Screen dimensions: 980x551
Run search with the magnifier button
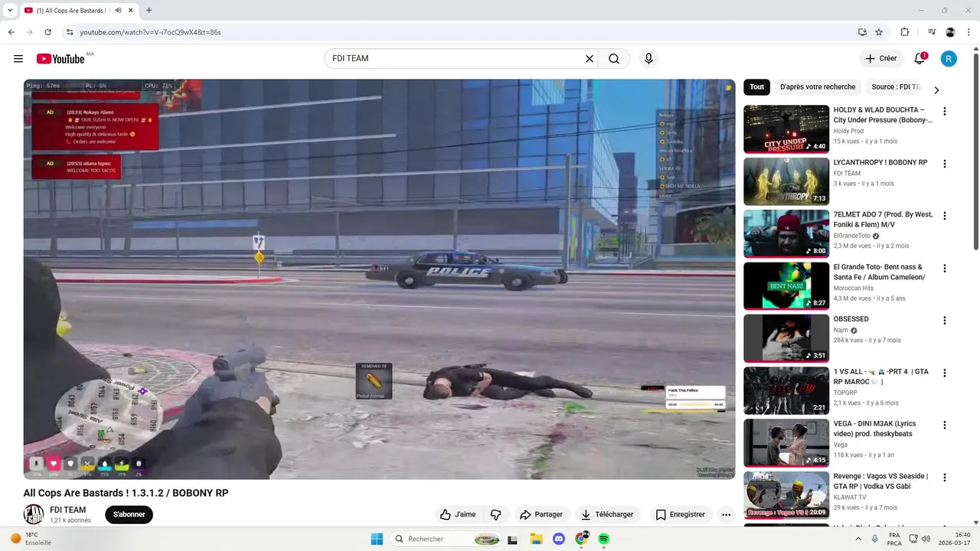(614, 59)
